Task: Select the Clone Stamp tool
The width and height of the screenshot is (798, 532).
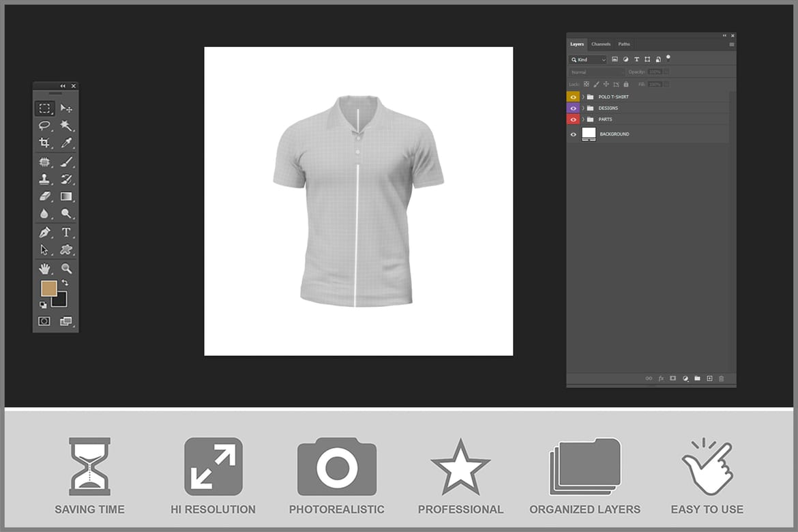Action: pos(45,179)
